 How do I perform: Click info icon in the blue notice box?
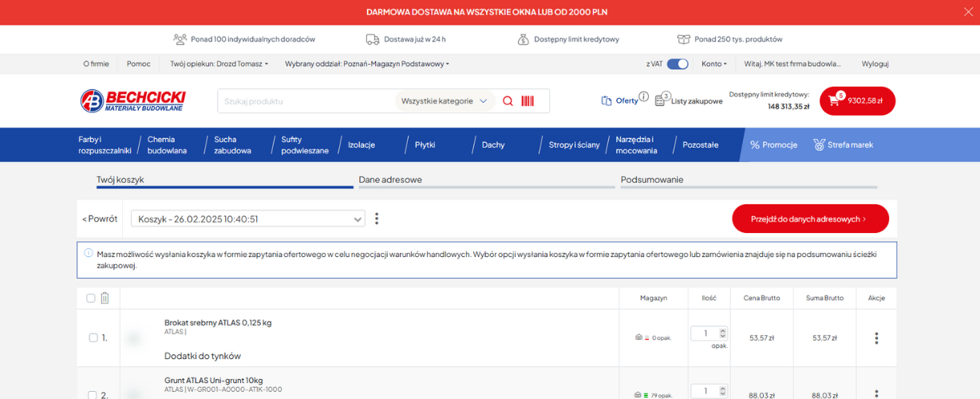(89, 253)
